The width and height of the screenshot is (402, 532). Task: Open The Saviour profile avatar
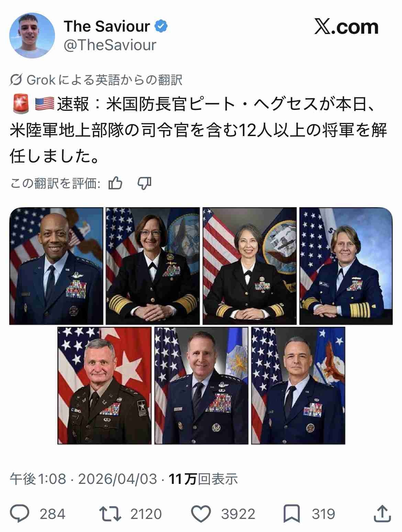32,35
